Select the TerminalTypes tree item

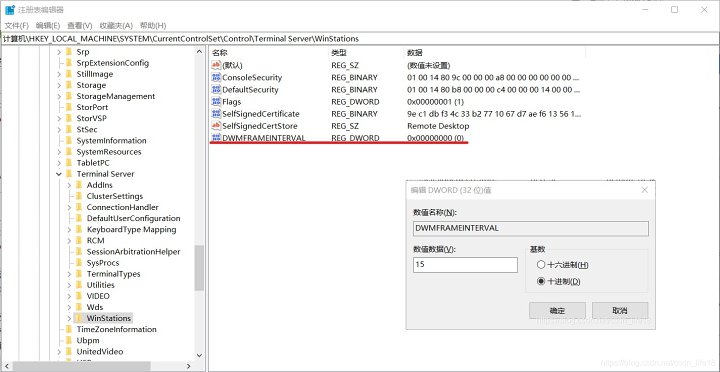pyautogui.click(x=113, y=274)
